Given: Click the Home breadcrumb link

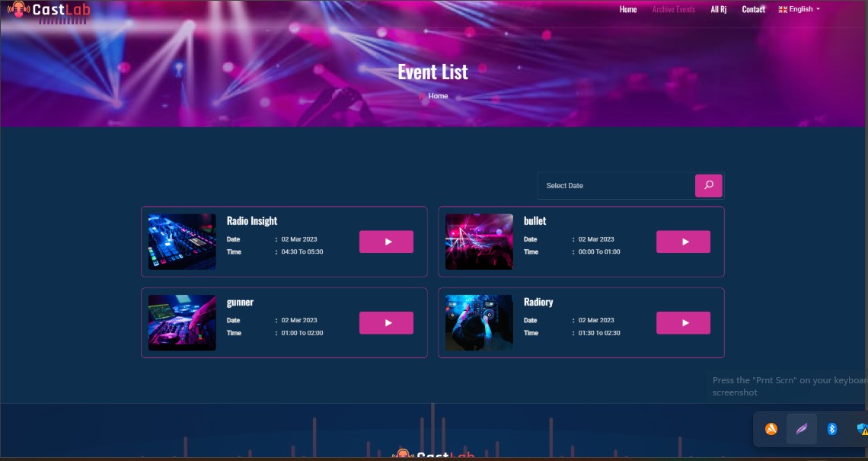Looking at the screenshot, I should tap(438, 96).
